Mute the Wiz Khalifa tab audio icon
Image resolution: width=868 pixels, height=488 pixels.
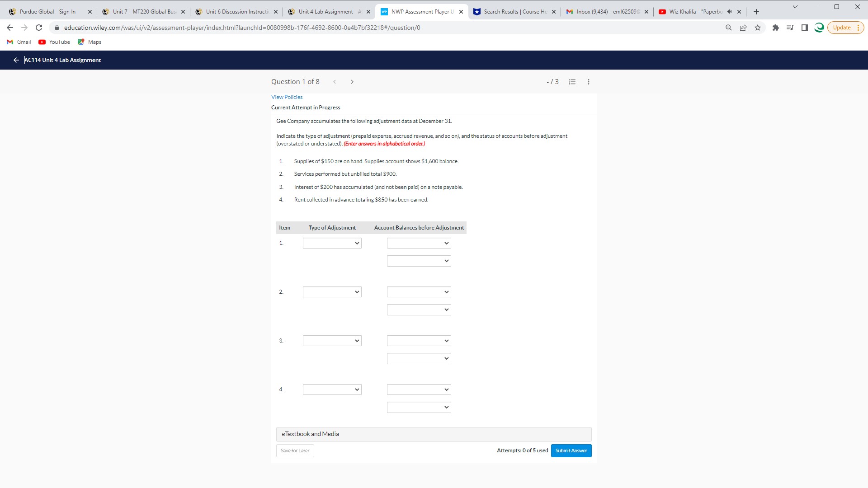729,12
